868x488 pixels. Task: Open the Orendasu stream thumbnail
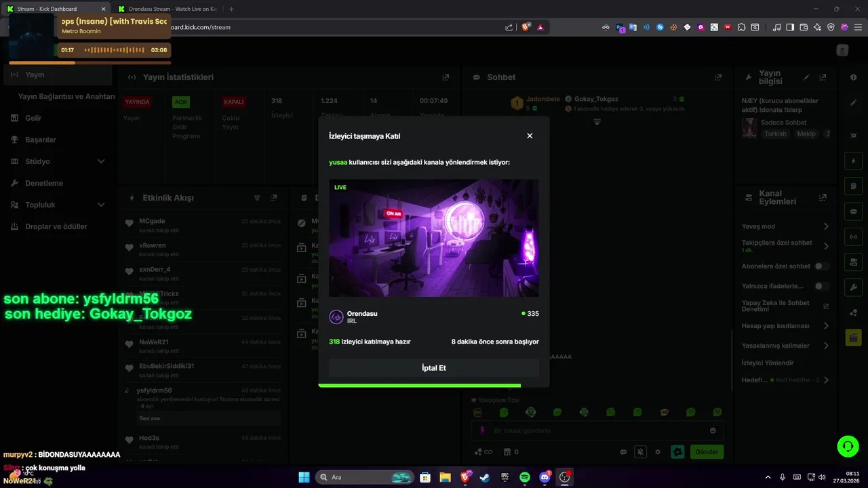tap(434, 238)
